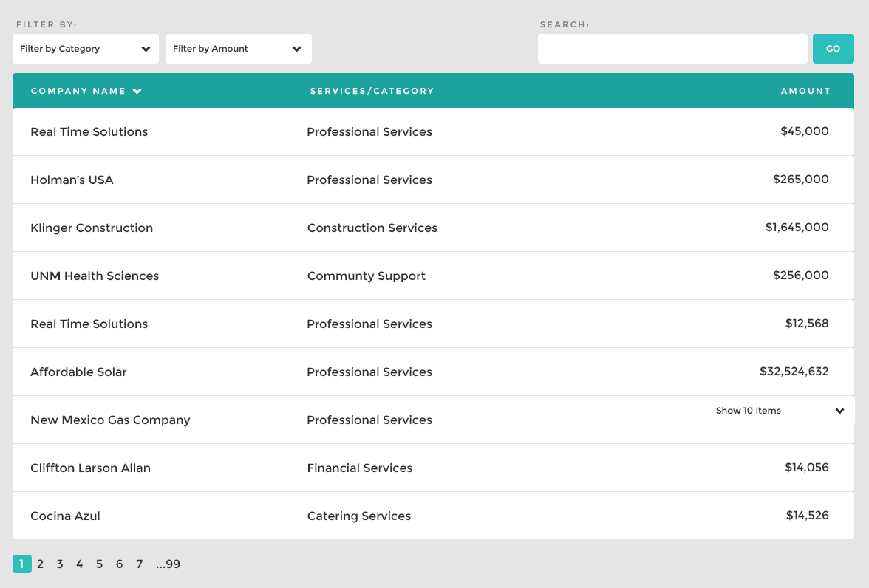Screen dimensions: 869x588
Task: Expand the Filter by Amount dropdown
Action: (x=238, y=49)
